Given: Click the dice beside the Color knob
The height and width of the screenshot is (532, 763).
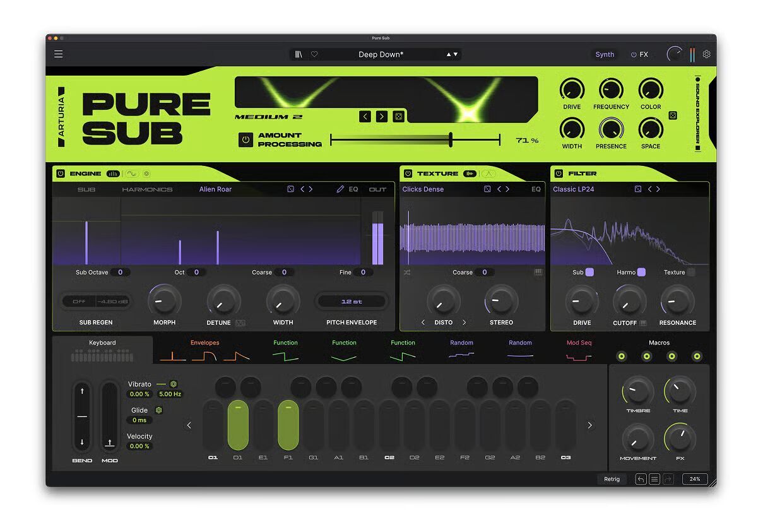Looking at the screenshot, I should (673, 115).
